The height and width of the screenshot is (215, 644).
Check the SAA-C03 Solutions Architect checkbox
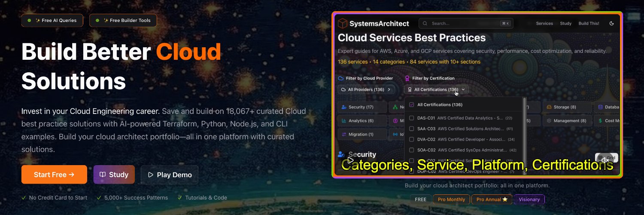coord(412,129)
